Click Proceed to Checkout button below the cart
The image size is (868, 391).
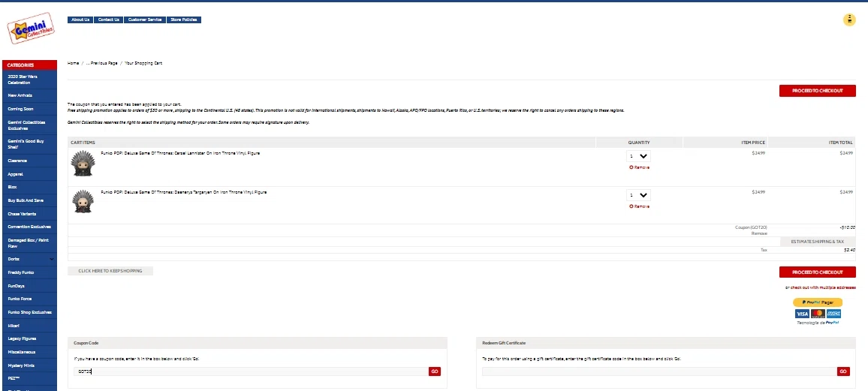(817, 272)
